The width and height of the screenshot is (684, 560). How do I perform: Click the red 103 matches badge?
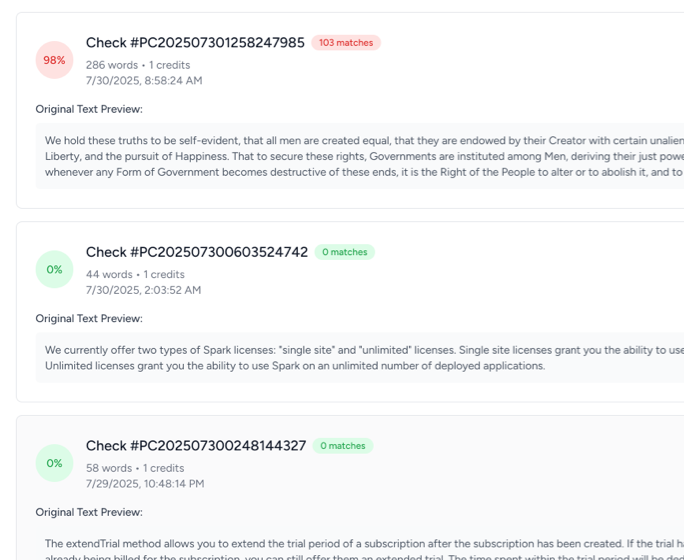coord(346,43)
